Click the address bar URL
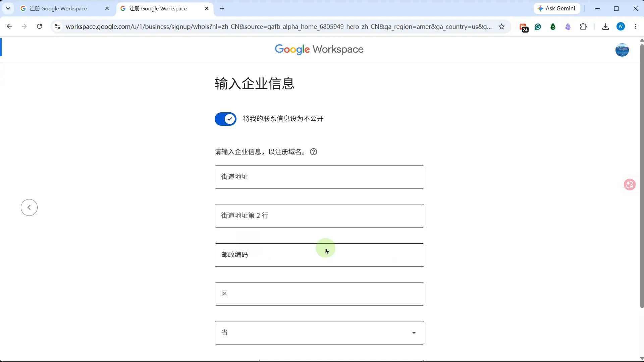Image resolution: width=644 pixels, height=362 pixels. click(x=279, y=26)
